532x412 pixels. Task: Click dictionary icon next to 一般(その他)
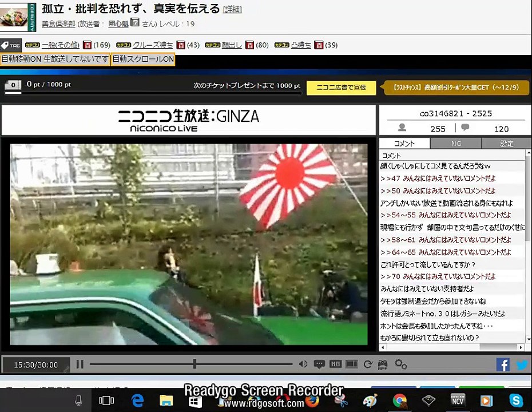click(87, 45)
